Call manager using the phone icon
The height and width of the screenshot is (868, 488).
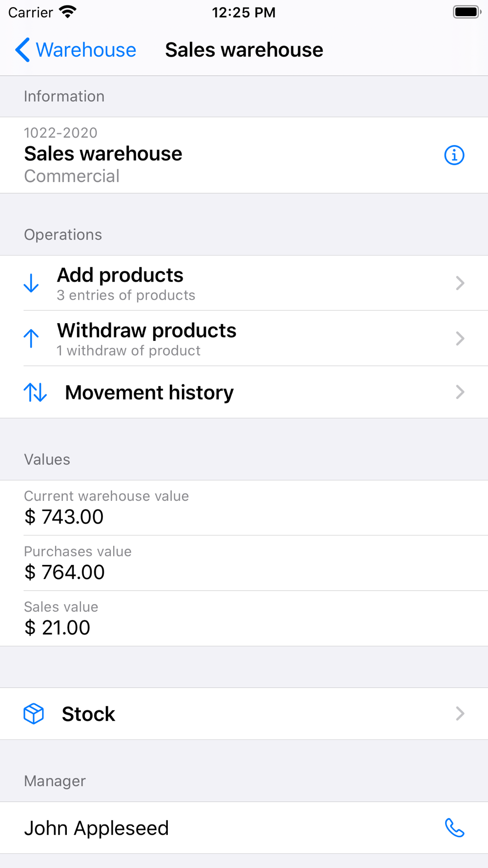coord(454,828)
